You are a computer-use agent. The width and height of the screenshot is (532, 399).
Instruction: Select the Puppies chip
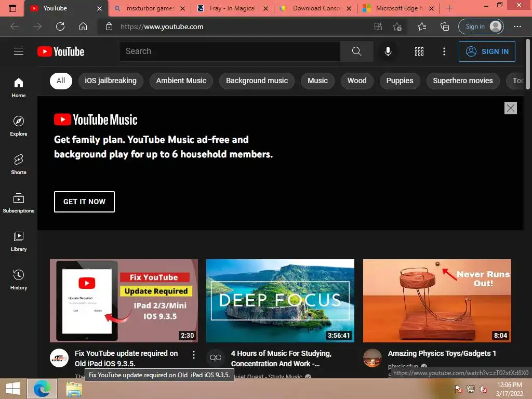[400, 81]
